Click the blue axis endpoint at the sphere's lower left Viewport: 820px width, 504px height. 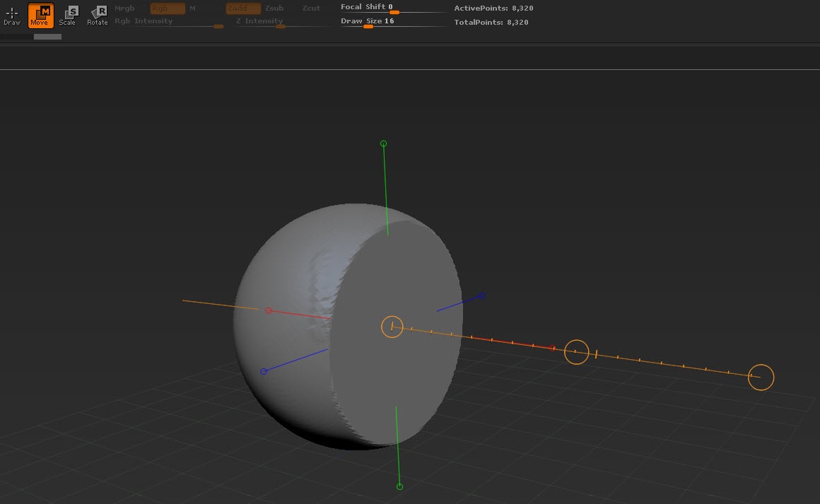point(264,372)
